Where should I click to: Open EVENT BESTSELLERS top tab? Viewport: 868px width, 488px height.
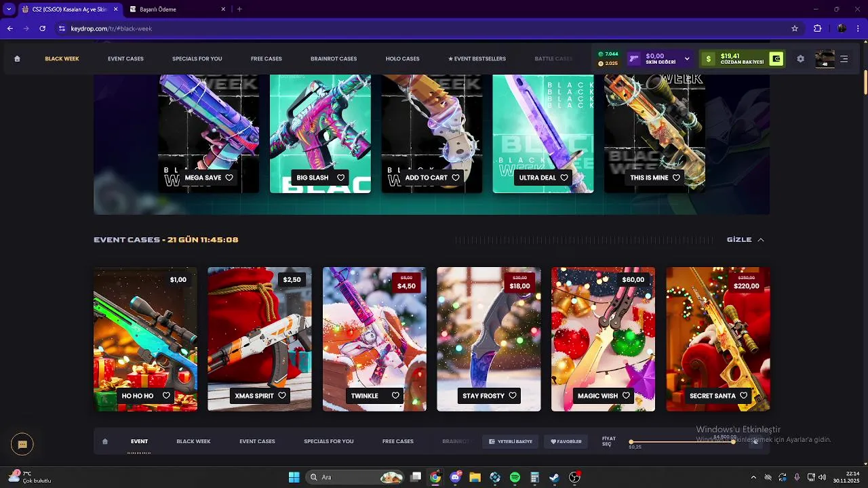click(477, 59)
